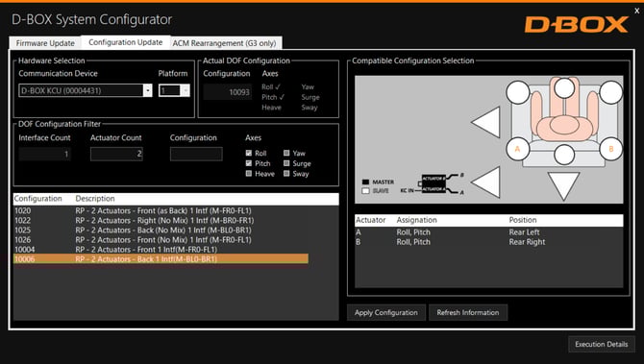Enable the Heave axis checkbox

tap(249, 174)
